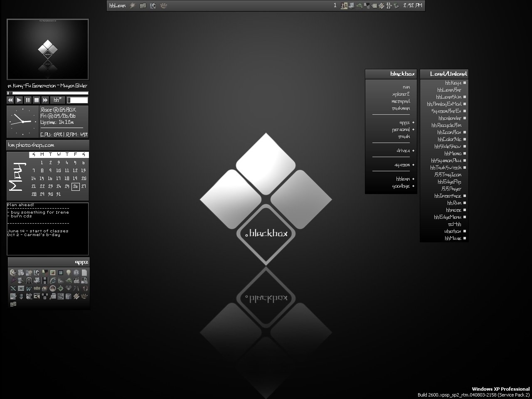Screen dimensions: 532x399
Task: Toggle the bbMemo plugin
Action: 444,153
